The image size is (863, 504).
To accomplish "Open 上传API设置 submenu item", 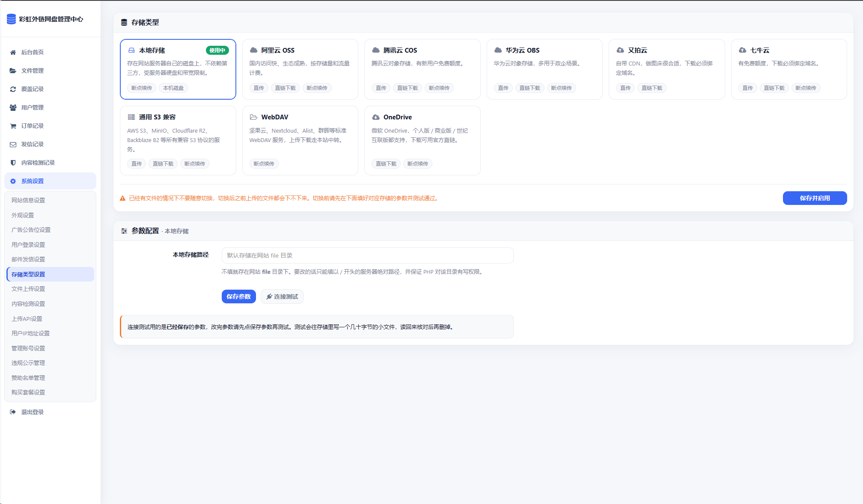I will click(51, 319).
